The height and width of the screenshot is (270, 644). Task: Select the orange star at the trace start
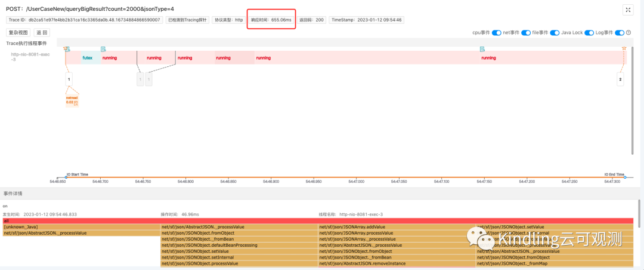tap(65, 48)
